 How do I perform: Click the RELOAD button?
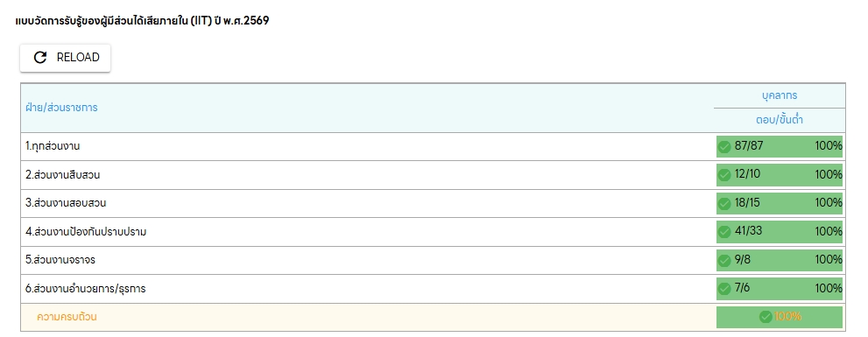click(66, 58)
